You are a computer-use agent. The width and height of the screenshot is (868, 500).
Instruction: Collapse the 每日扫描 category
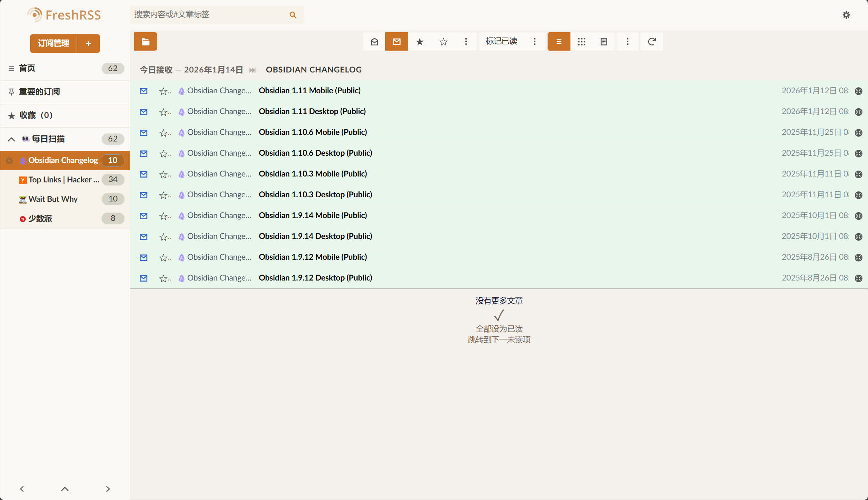click(x=11, y=139)
